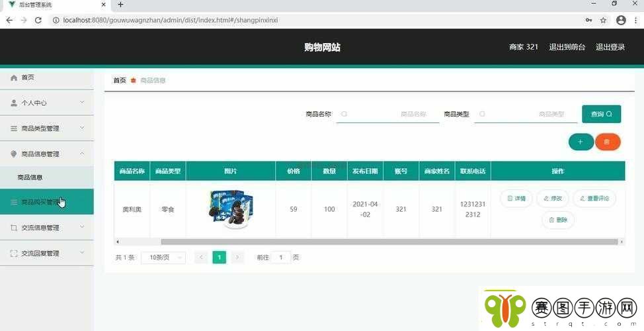Click the 联系电话 column header
Screen dimensions: 644x331
tap(473, 171)
